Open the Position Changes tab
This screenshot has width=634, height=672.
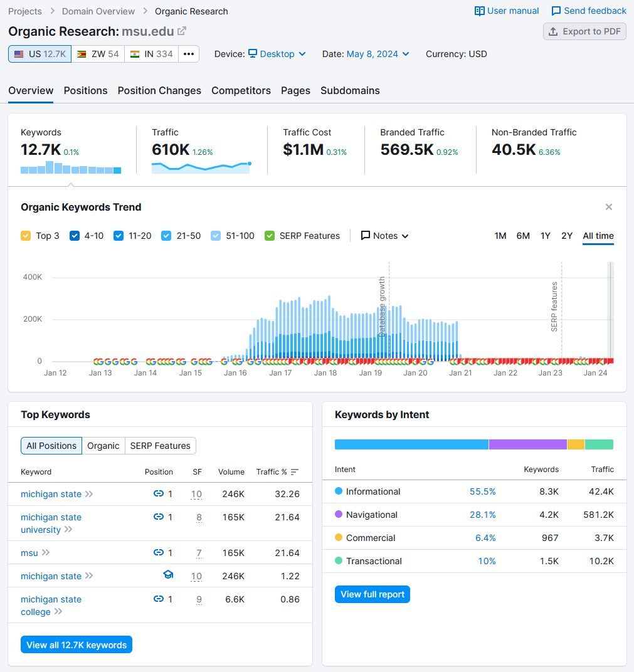point(159,90)
